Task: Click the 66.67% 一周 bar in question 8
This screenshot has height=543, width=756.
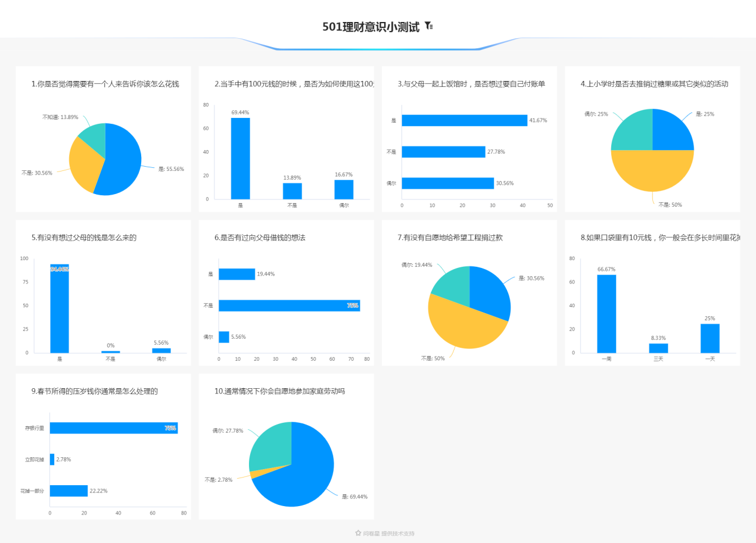Action: tap(606, 314)
